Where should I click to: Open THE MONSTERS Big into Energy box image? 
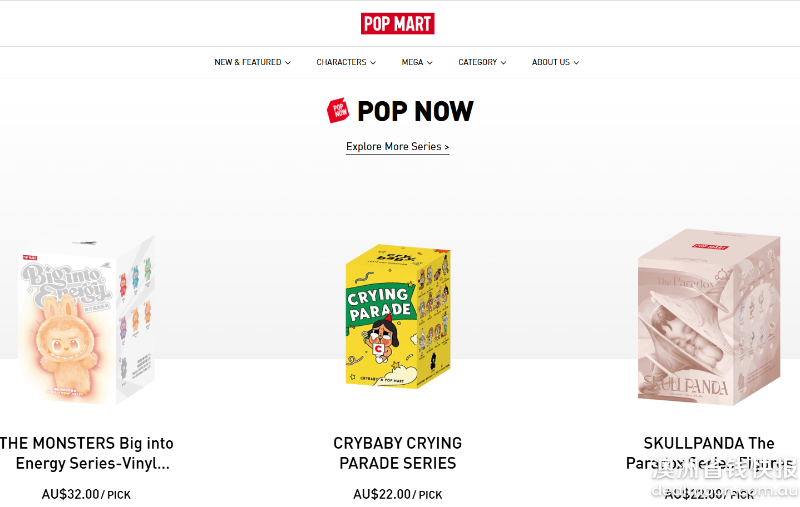point(86,320)
